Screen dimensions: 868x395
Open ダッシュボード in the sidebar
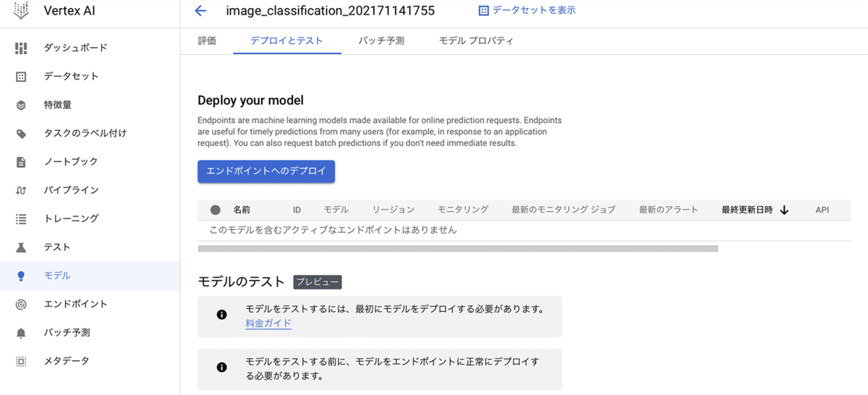click(75, 48)
